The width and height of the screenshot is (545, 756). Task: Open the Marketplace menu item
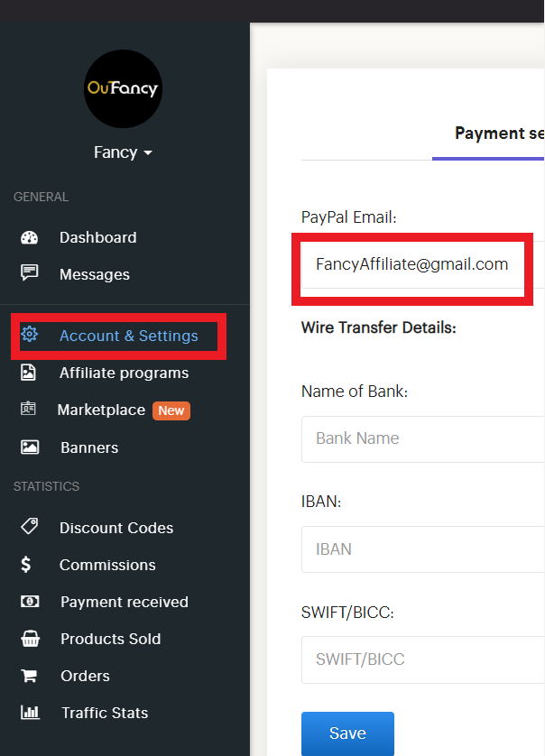pos(101,410)
